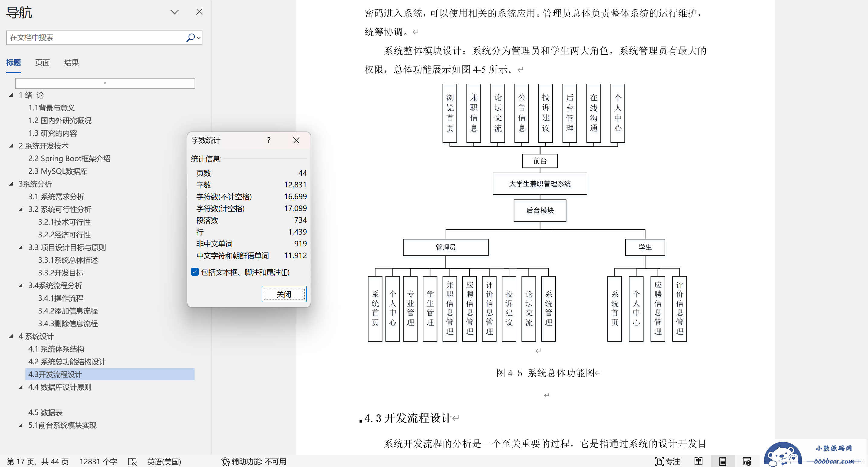Viewport: 868px width, 467px height.
Task: Click the 字数 value 12,831
Action: tap(295, 185)
